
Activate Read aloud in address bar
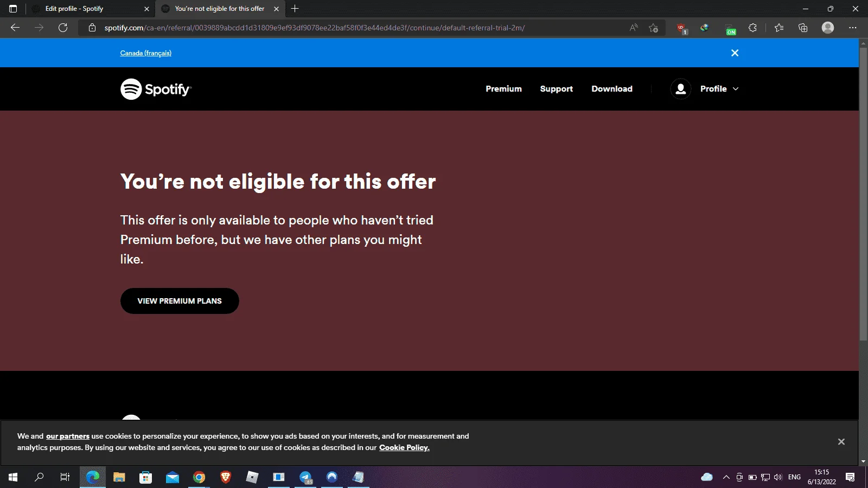[x=634, y=28]
